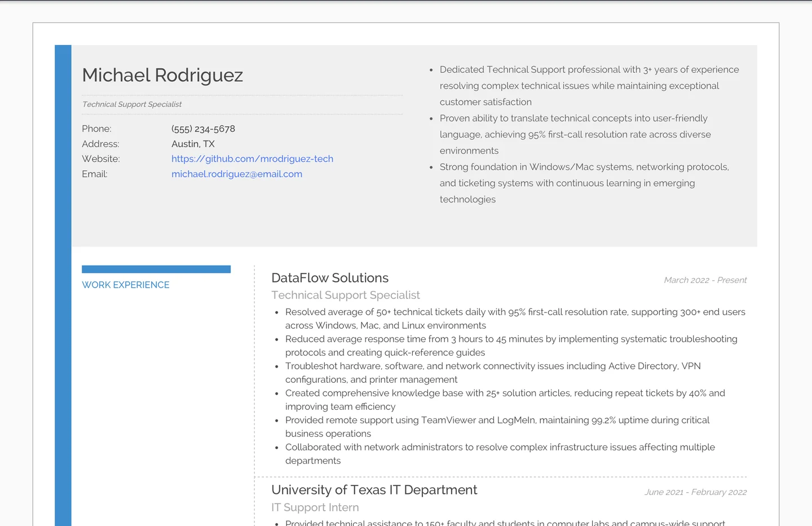Screen dimensions: 812x526
Task: Click the Website: label
Action: [x=101, y=159]
